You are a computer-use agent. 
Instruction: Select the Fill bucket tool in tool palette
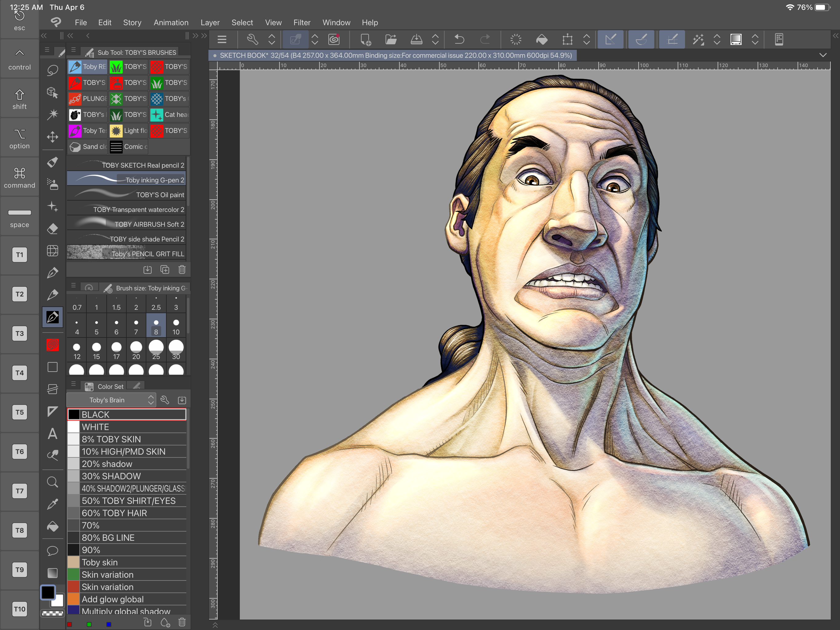tap(52, 526)
